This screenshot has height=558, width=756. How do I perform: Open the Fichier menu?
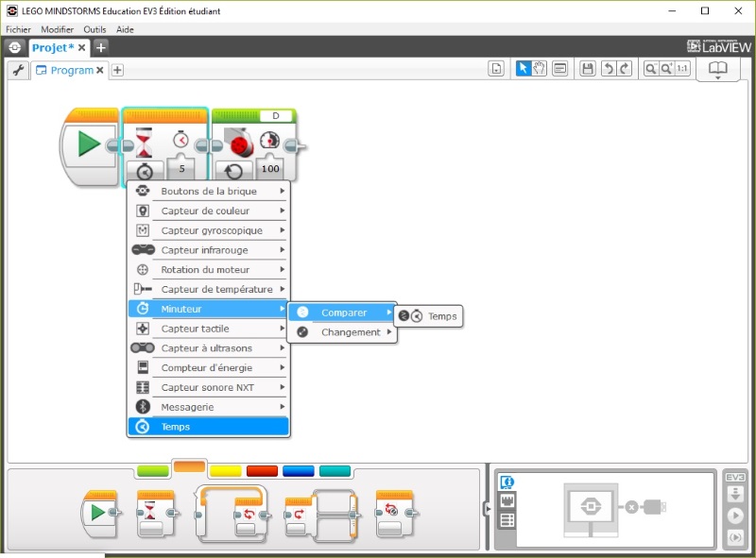coord(18,29)
